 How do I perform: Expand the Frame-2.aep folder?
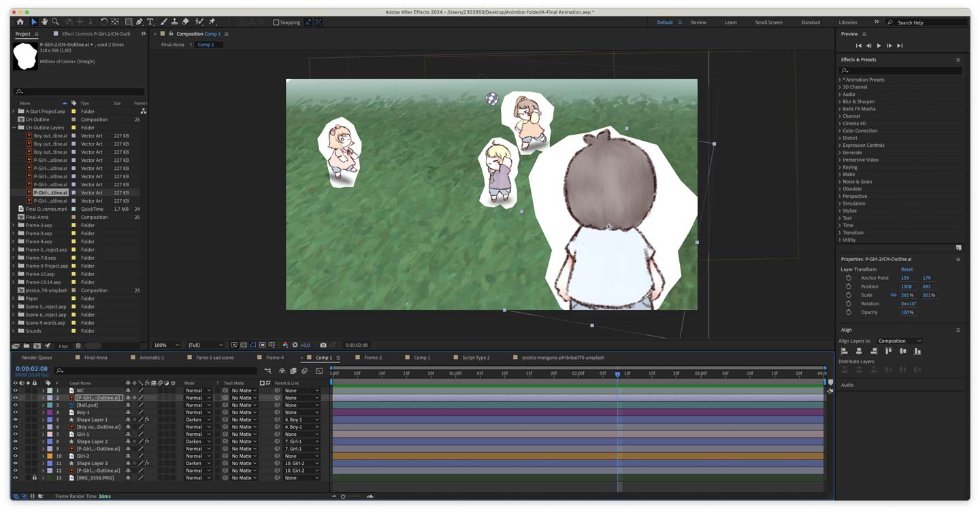click(x=14, y=225)
